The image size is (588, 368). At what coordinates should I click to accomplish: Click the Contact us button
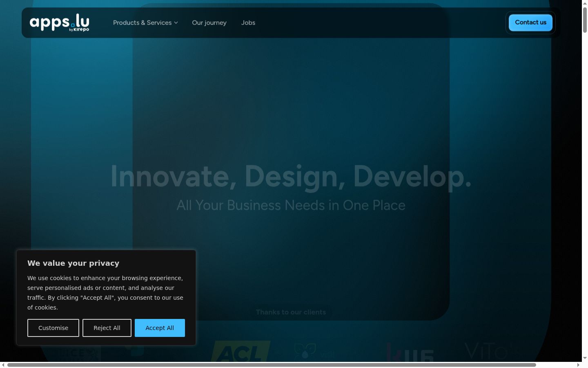[530, 22]
